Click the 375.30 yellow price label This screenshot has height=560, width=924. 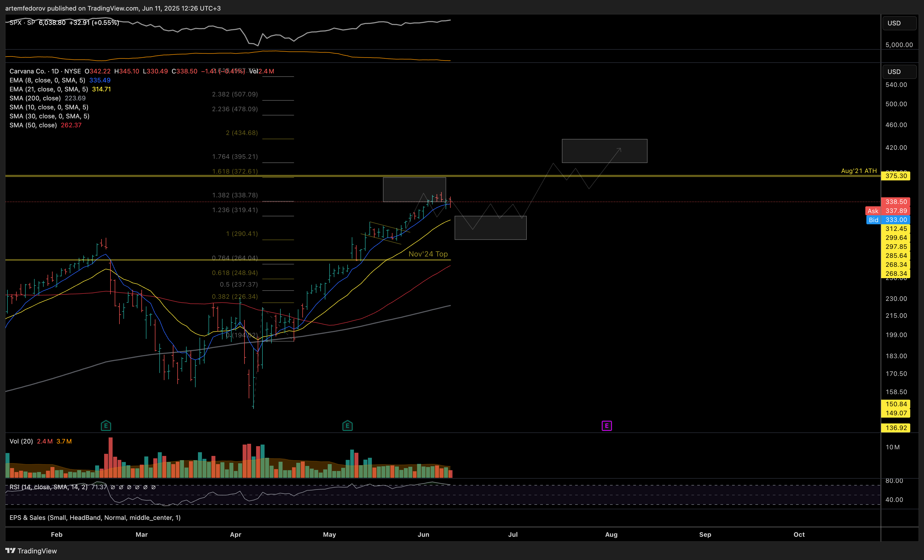(x=895, y=176)
